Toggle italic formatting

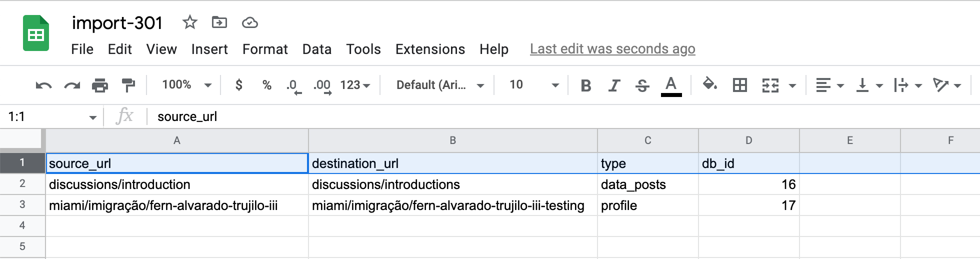tap(614, 85)
